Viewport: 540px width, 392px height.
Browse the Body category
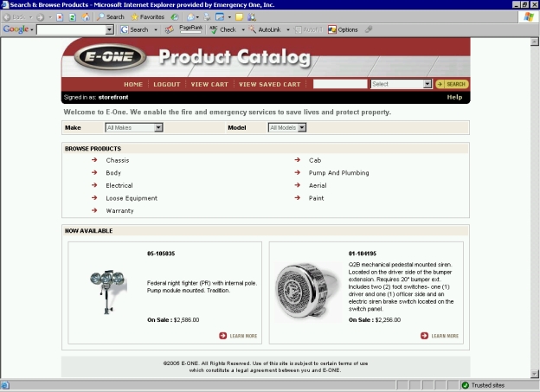coord(113,173)
